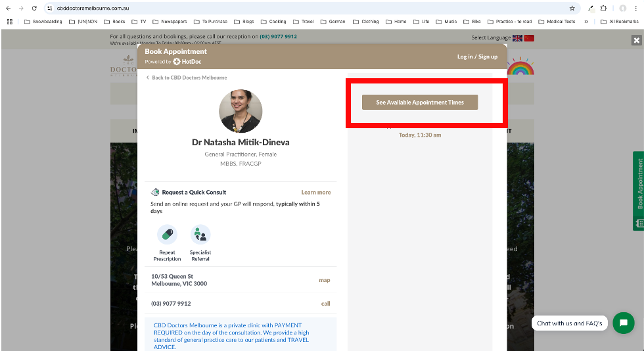Go back to CBD Doctors Melbourne
The image size is (644, 351).
click(187, 78)
